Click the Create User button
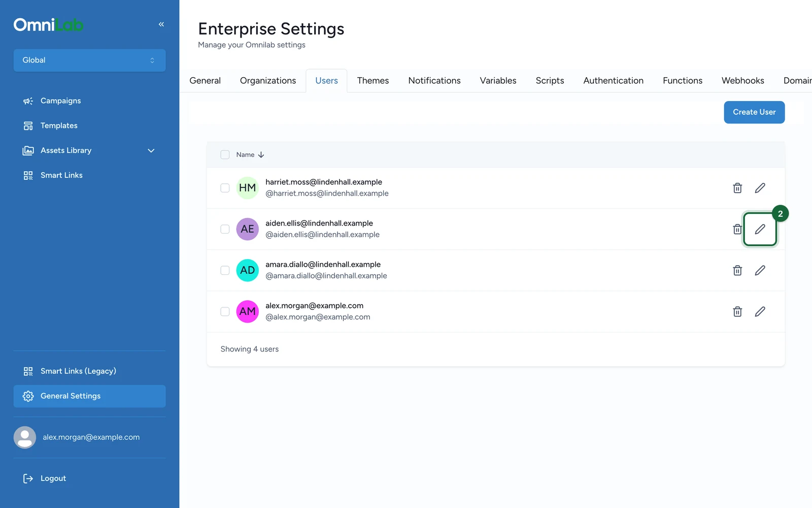 point(754,112)
